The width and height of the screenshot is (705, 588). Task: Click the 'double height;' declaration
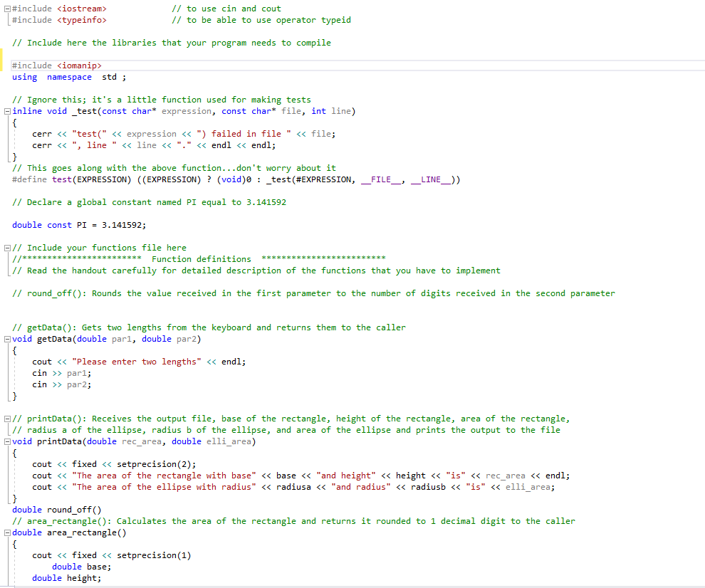click(x=68, y=577)
